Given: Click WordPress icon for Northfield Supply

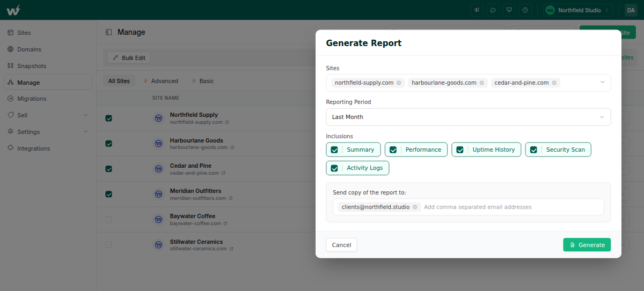Looking at the screenshot, I should point(159,118).
